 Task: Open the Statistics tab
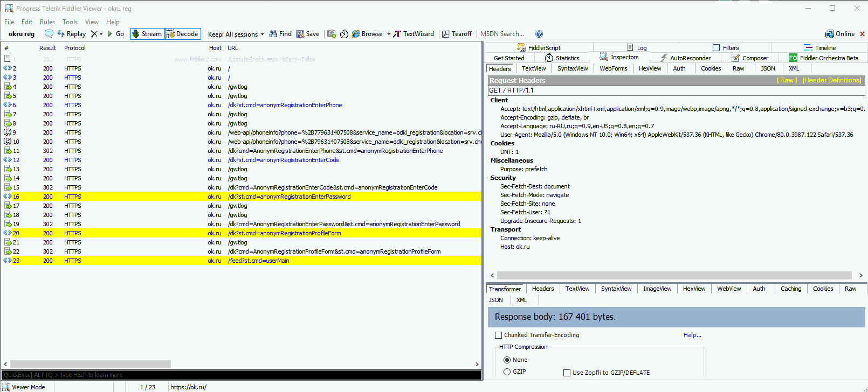tap(562, 58)
